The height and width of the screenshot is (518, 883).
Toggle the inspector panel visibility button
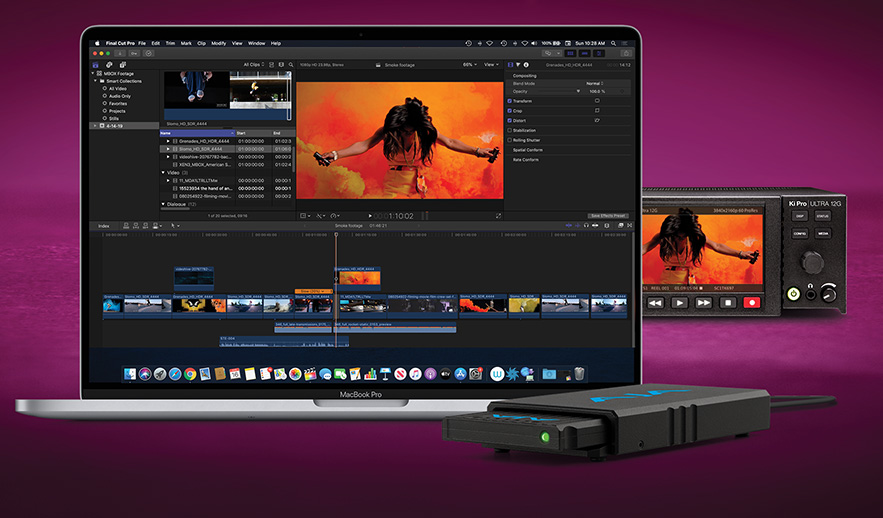pos(599,53)
